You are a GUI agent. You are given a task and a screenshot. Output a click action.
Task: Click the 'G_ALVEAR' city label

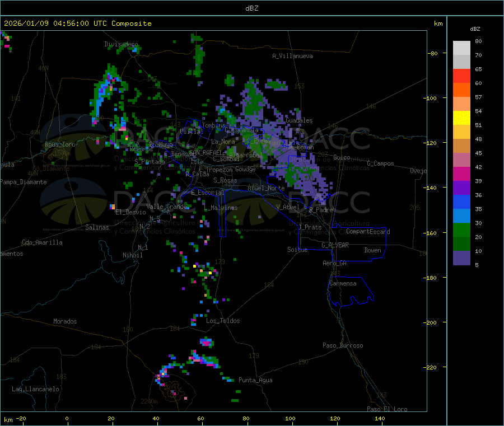pyautogui.click(x=335, y=245)
